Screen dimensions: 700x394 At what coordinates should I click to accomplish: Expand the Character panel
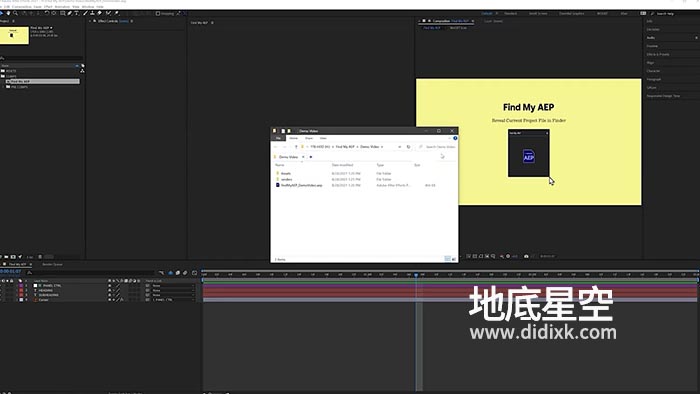[x=653, y=71]
